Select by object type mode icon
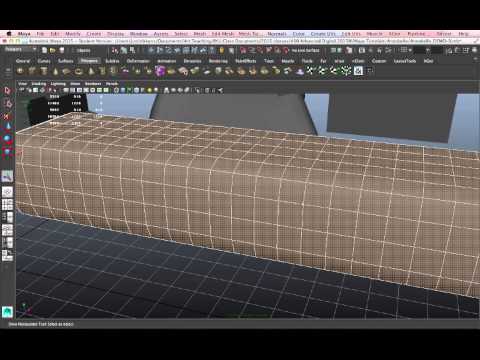 (124, 50)
